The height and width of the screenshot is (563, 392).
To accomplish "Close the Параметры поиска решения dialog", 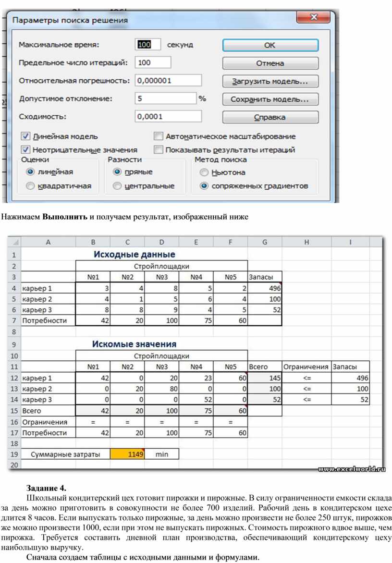I will click(x=313, y=18).
